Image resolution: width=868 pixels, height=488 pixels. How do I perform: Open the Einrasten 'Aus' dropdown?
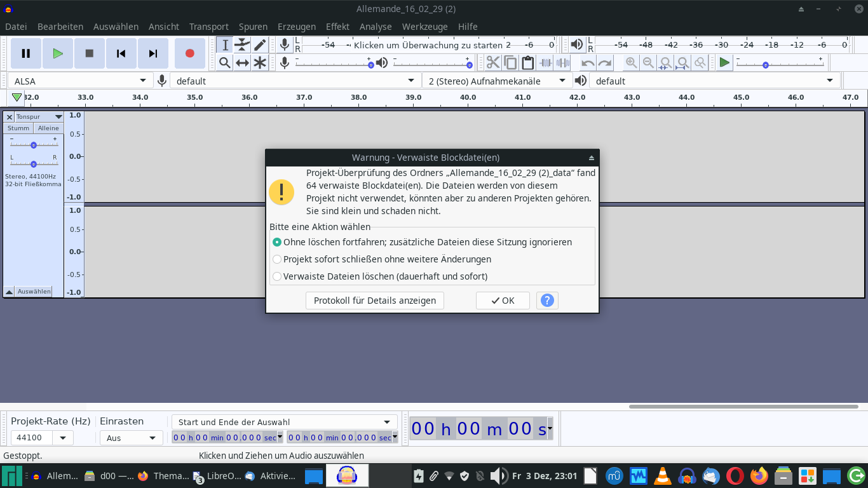131,438
